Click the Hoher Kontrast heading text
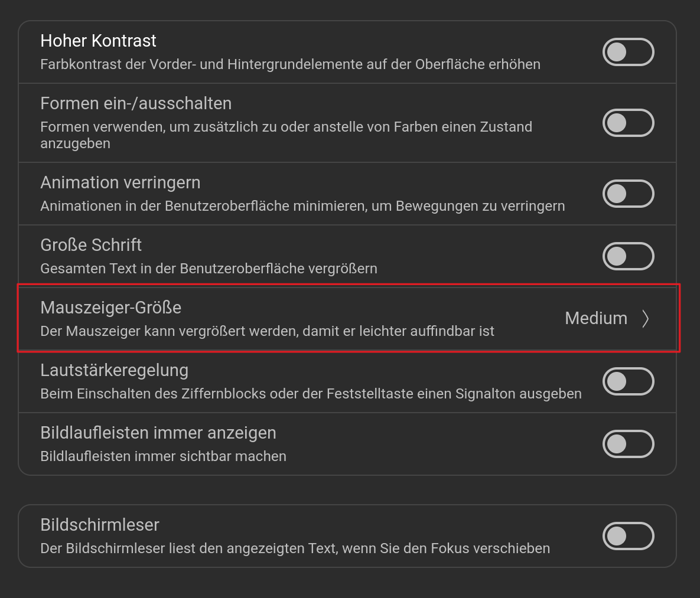Image resolution: width=700 pixels, height=598 pixels. click(98, 41)
